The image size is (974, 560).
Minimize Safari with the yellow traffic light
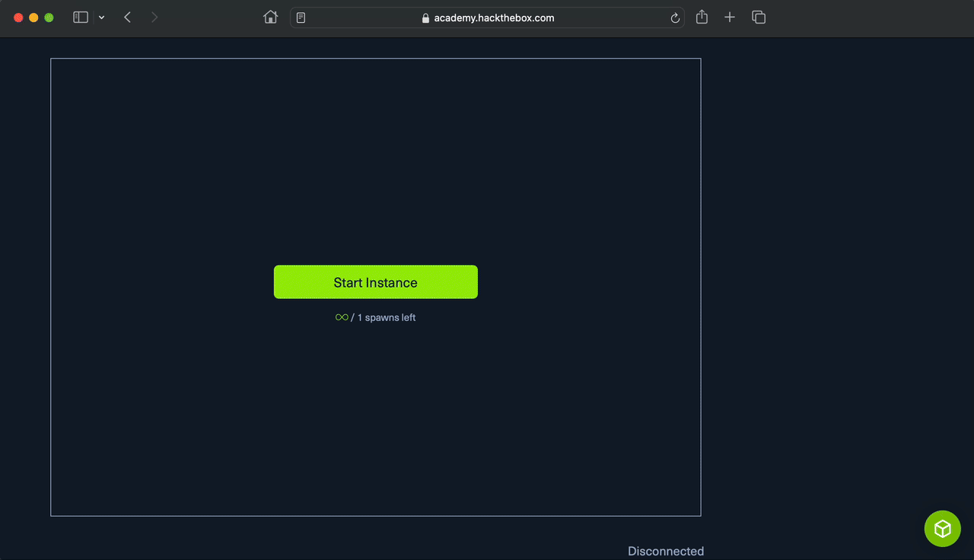(33, 17)
